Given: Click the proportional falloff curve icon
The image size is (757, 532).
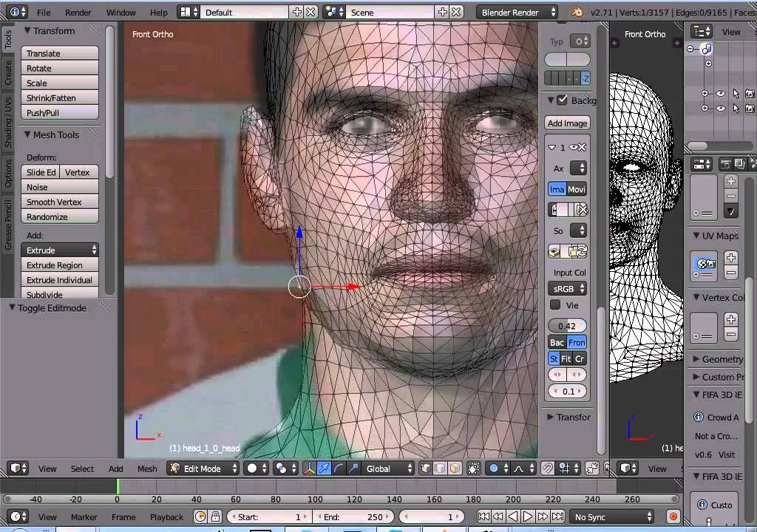Looking at the screenshot, I should [523, 468].
